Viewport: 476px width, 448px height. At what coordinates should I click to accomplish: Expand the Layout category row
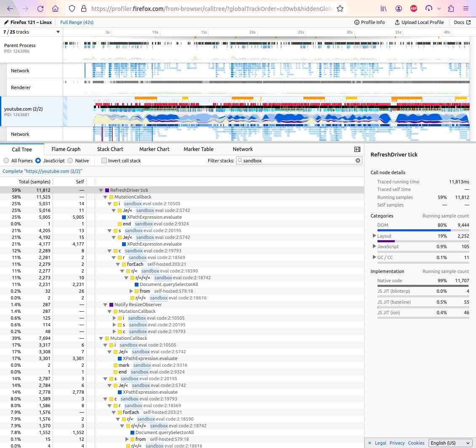(x=375, y=236)
